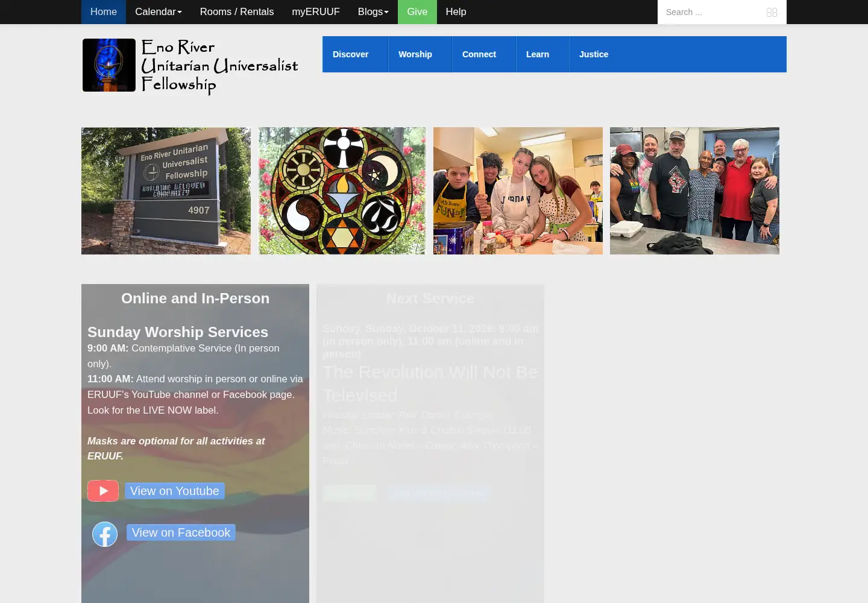Click the Sunday, October 11, 2026 date text
Image resolution: width=868 pixels, height=603 pixels.
(430, 341)
